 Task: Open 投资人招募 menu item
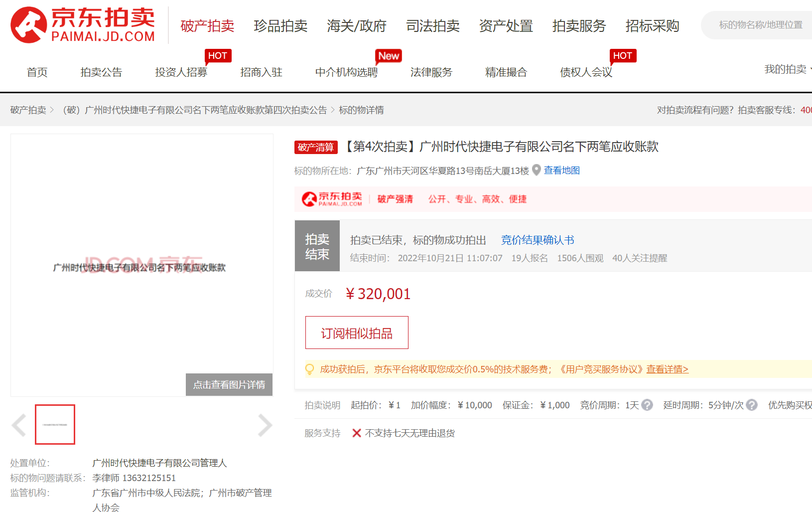[181, 72]
